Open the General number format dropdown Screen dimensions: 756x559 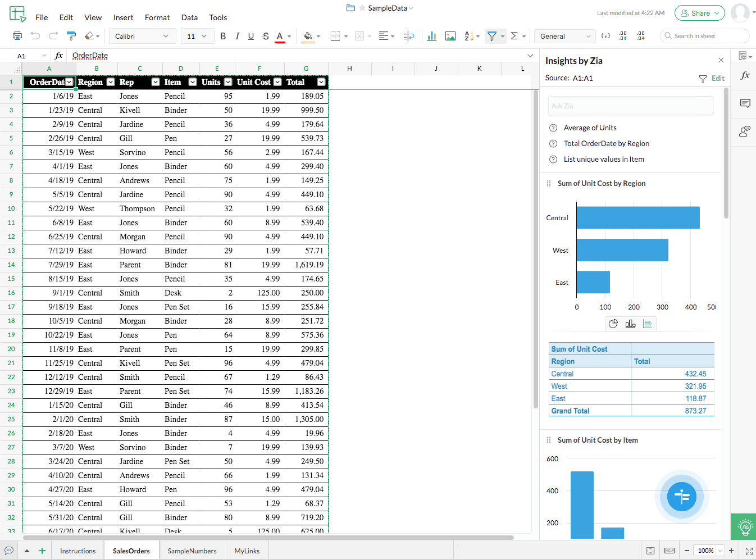pos(565,36)
